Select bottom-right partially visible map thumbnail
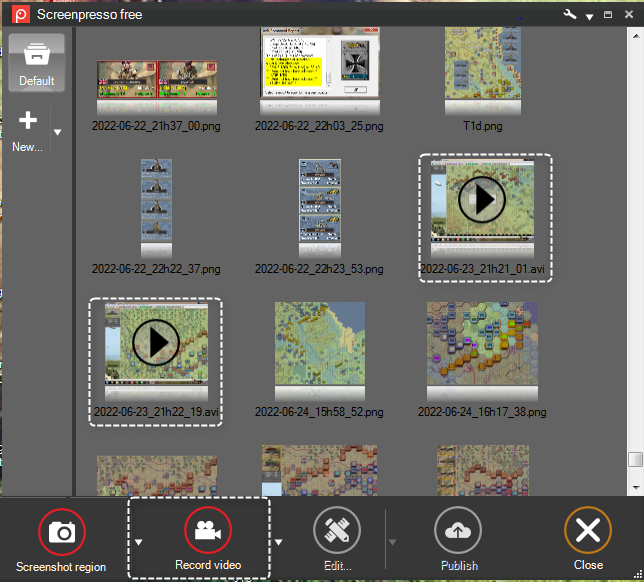 (483, 470)
